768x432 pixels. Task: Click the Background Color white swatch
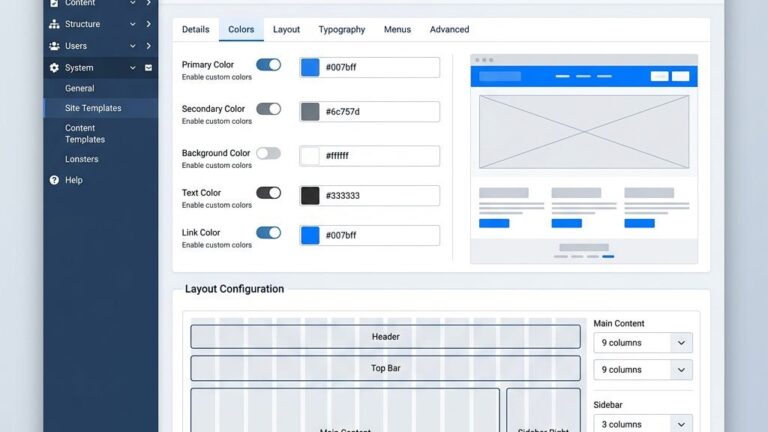(x=310, y=156)
